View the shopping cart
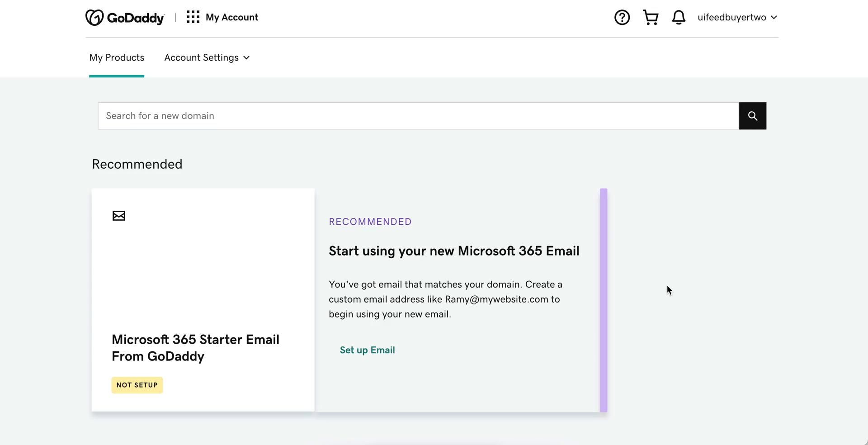Viewport: 868px width, 445px height. tap(651, 18)
